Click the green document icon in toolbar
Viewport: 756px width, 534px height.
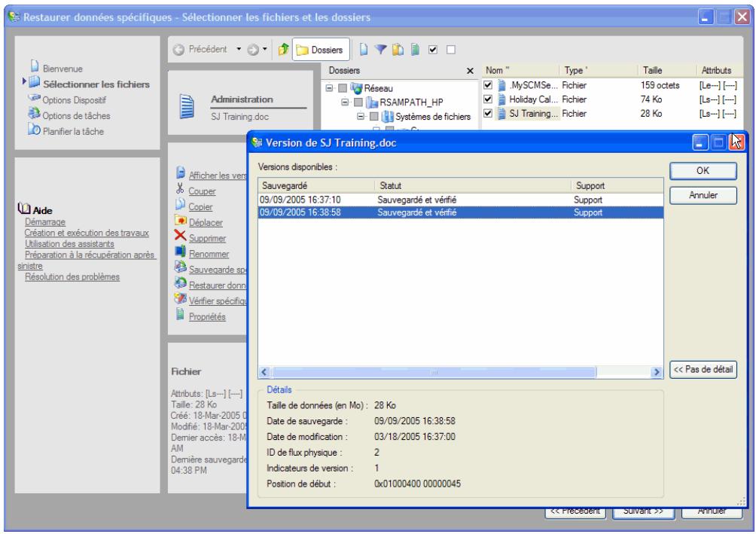415,49
